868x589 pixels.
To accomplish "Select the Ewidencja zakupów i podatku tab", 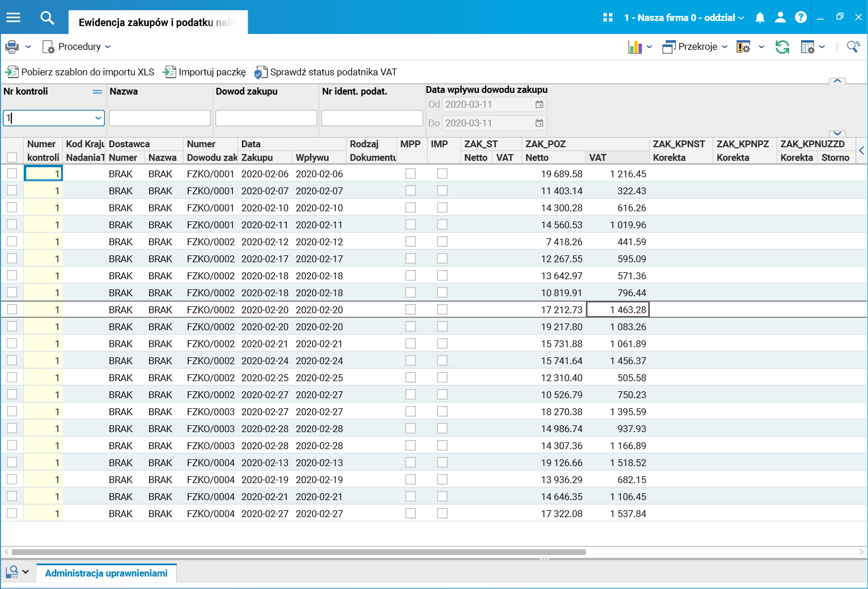I will pos(157,23).
